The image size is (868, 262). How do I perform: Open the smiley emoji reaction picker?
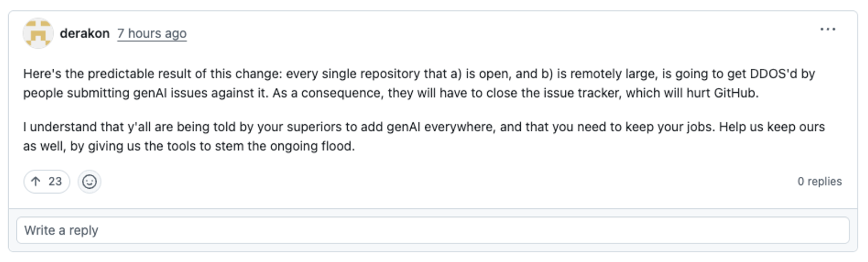point(90,181)
